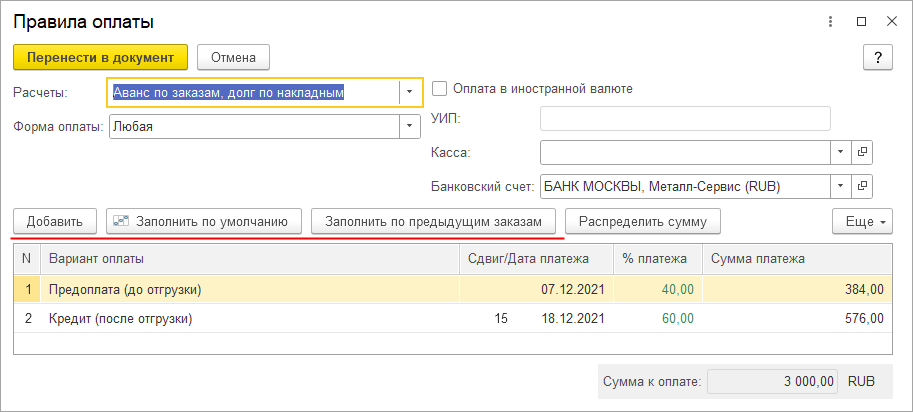Open the Еще menu
Screen dimensions: 913x412
pos(860,221)
